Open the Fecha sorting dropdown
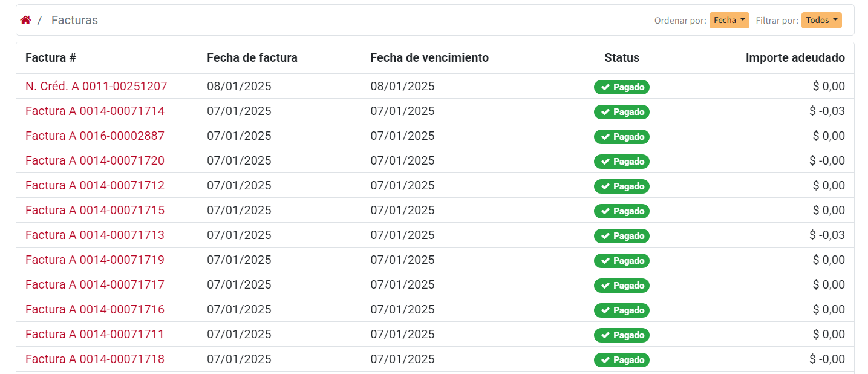Image resolution: width=868 pixels, height=374 pixels. pyautogui.click(x=729, y=19)
